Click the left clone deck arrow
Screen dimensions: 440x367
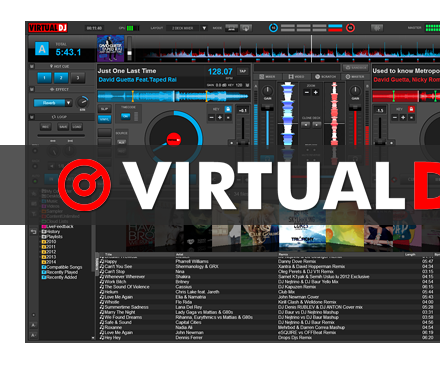tap(306, 125)
